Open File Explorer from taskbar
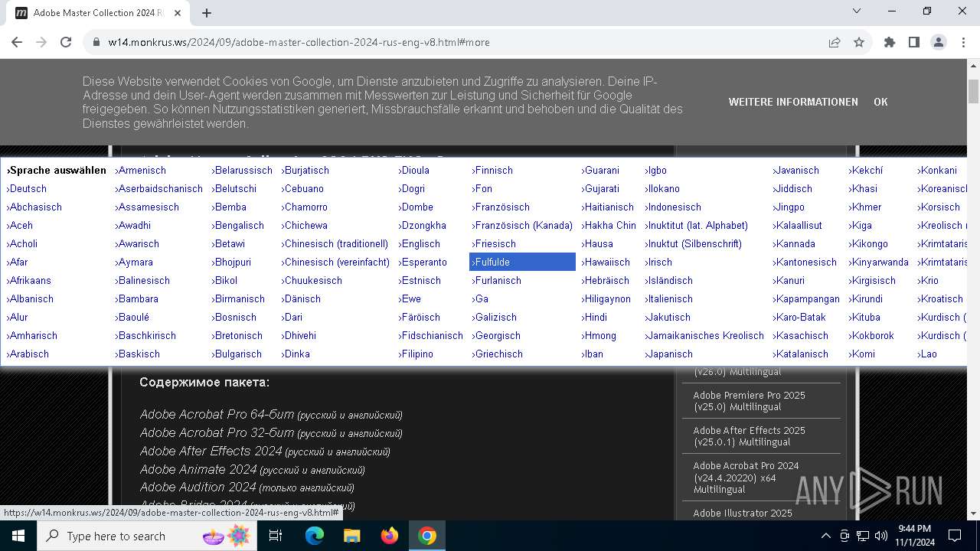980x551 pixels. 352,536
